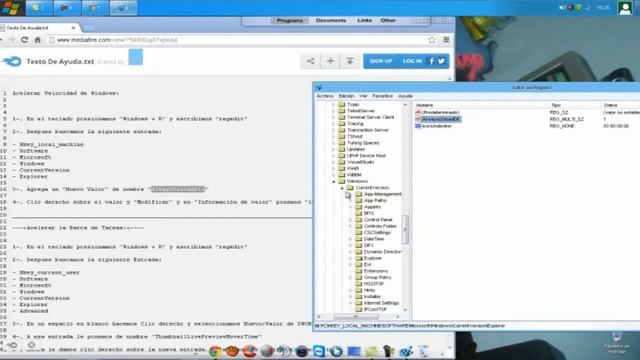Open the user account icon at top right
Image resolution: width=640 pixels, height=360 pixels.
624,8
